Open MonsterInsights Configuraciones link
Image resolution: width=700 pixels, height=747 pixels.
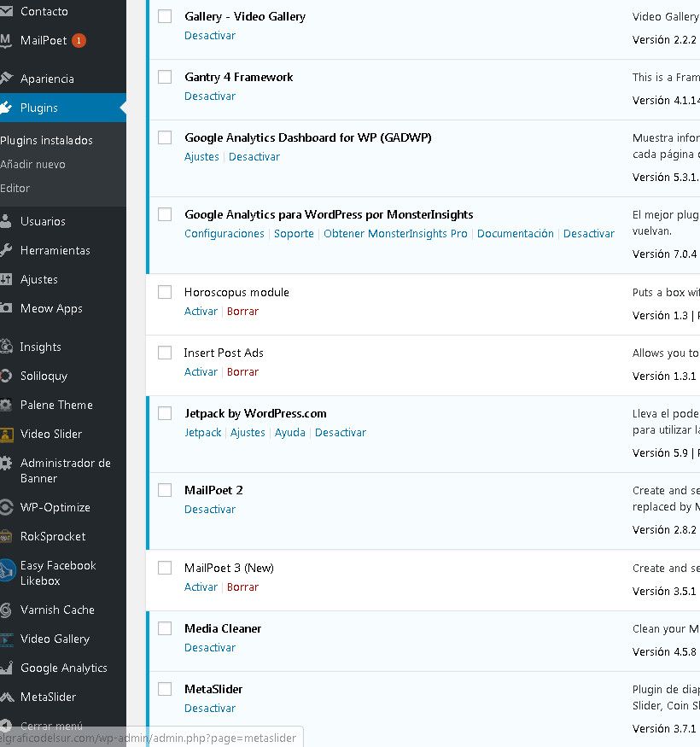pos(224,233)
